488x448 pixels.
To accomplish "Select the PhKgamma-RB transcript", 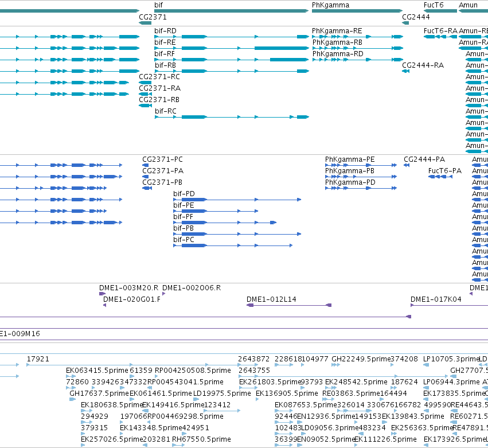I will pos(357,48).
